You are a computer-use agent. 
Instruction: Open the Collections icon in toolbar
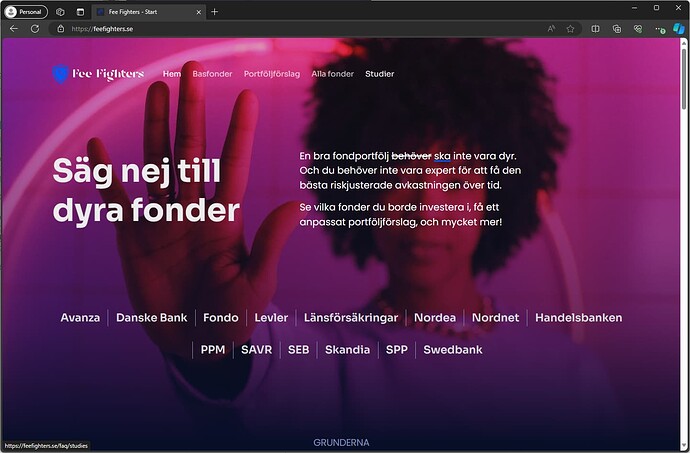(617, 29)
